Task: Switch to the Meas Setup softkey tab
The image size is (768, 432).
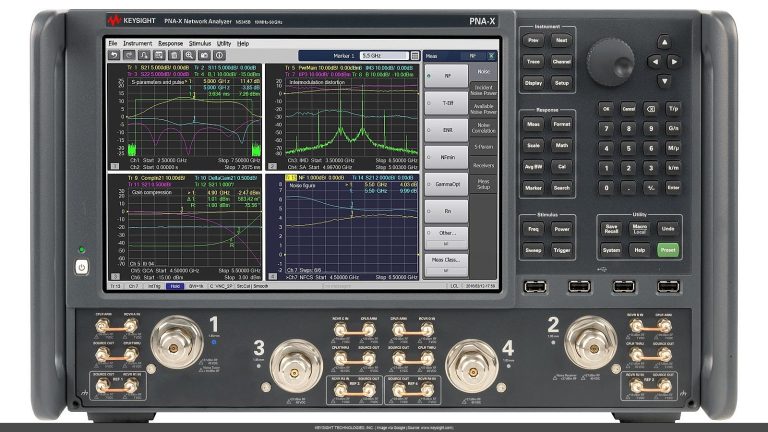Action: 483,184
